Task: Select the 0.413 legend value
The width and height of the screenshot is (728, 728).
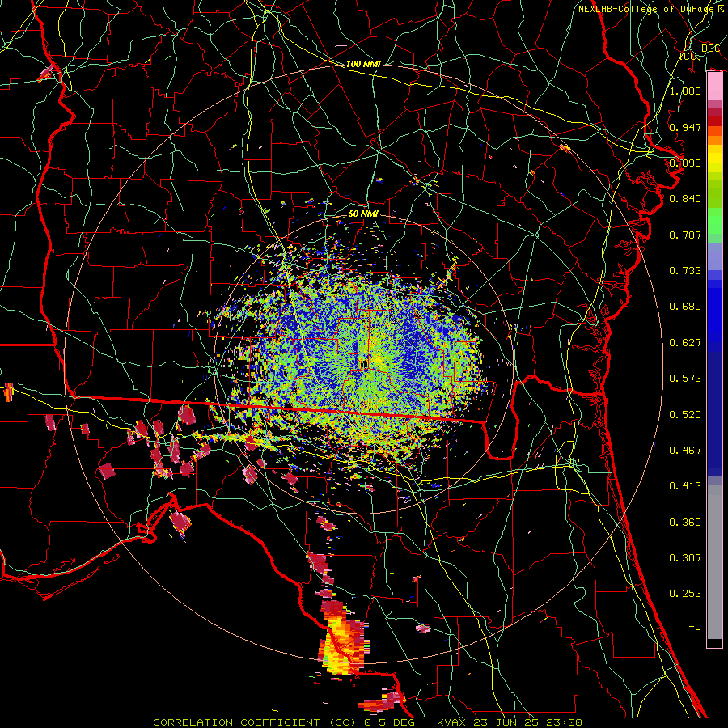Action: tap(685, 486)
